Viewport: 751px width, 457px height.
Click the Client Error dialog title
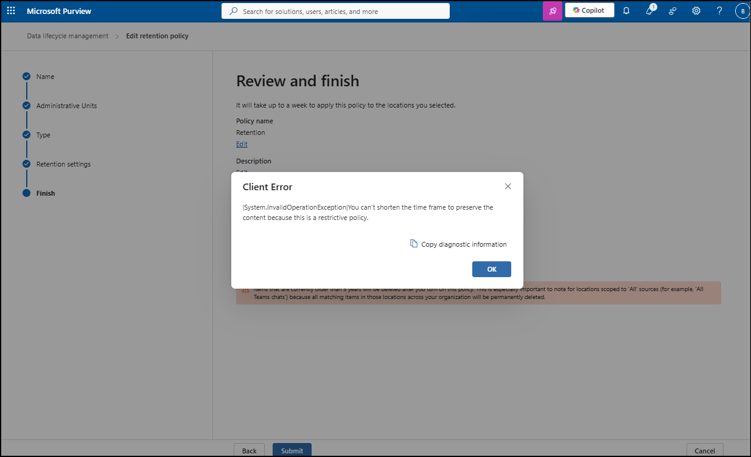coord(267,187)
